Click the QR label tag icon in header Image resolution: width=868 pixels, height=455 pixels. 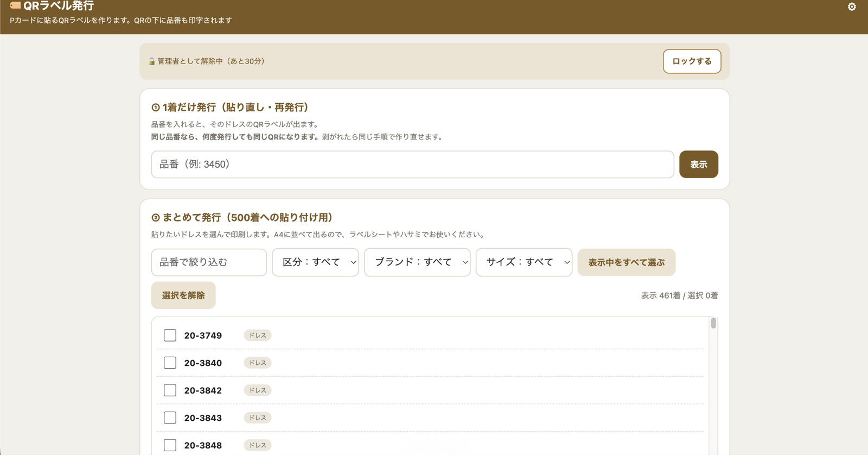(x=15, y=5)
